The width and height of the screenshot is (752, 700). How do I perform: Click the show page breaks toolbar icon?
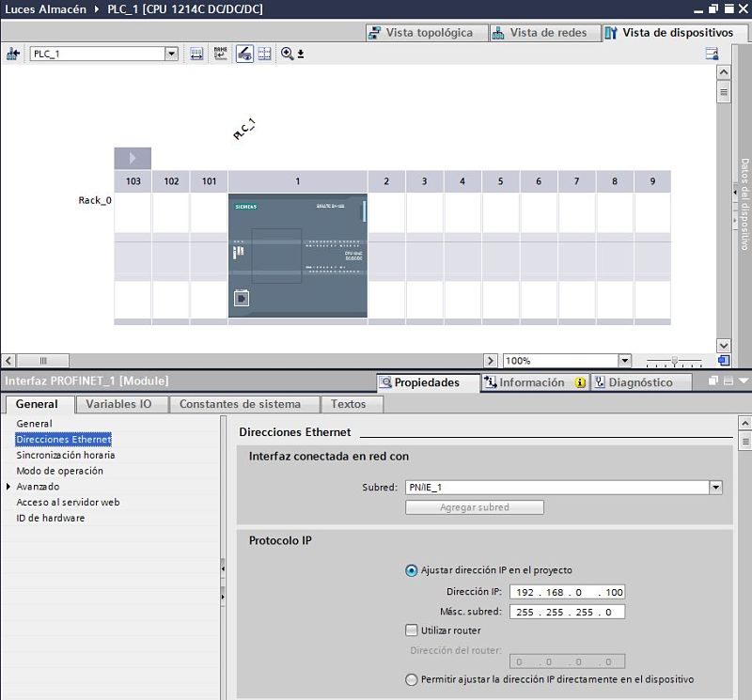[x=220, y=54]
